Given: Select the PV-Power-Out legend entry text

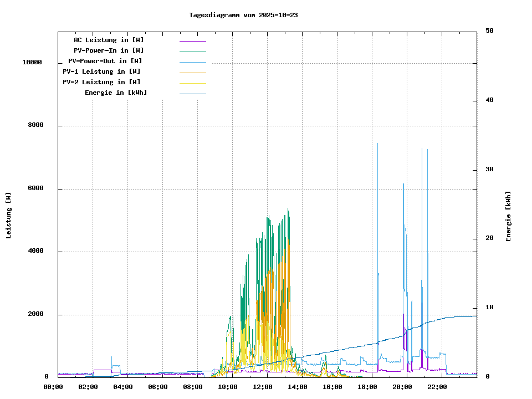Looking at the screenshot, I should tap(105, 61).
